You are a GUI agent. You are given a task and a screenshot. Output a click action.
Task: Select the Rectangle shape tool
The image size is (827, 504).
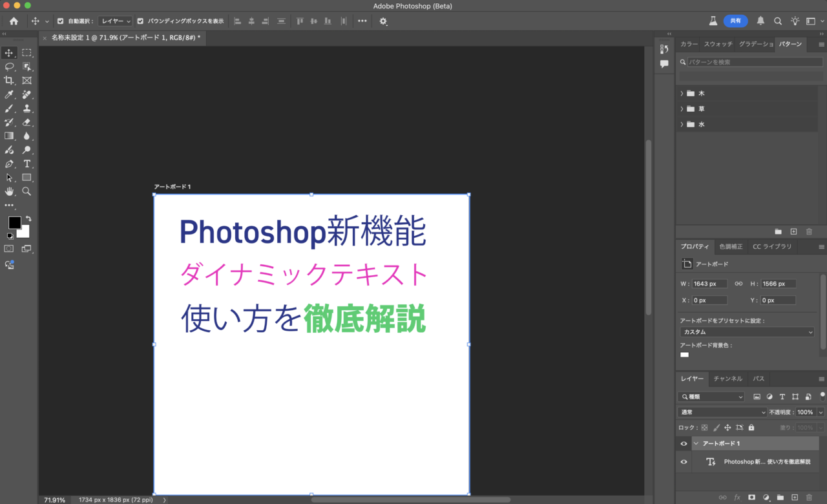coord(26,178)
